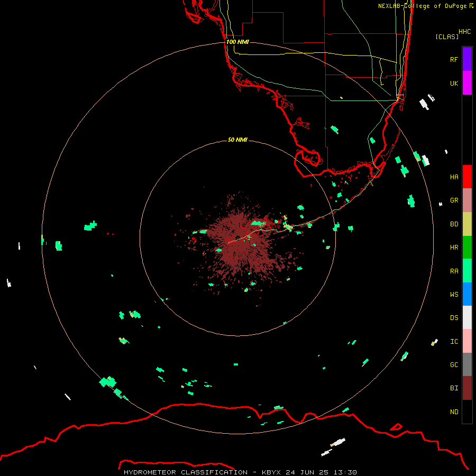Click the DS legend label

454,318
